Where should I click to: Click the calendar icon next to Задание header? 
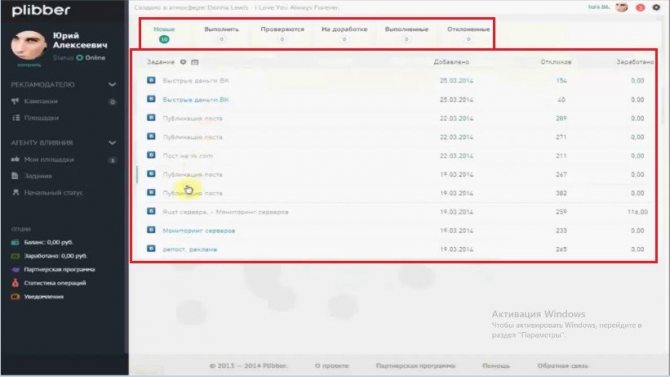tap(195, 62)
